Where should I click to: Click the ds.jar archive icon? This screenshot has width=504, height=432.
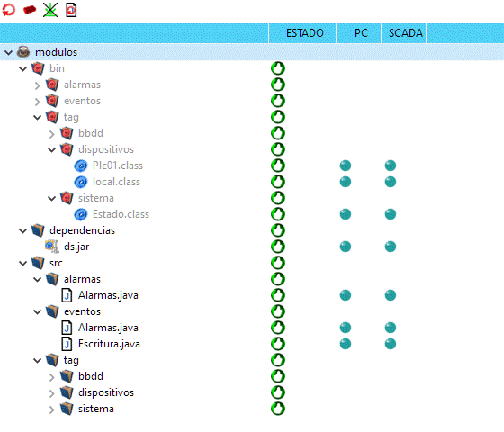(52, 247)
